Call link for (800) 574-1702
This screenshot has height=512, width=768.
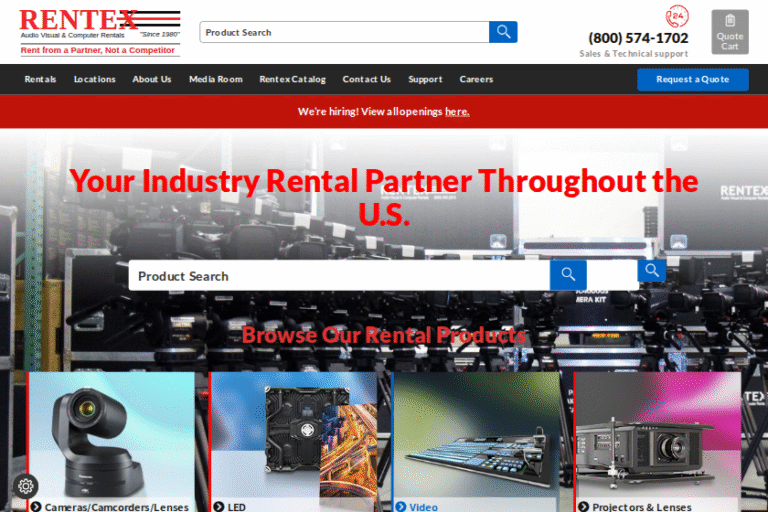coord(638,38)
